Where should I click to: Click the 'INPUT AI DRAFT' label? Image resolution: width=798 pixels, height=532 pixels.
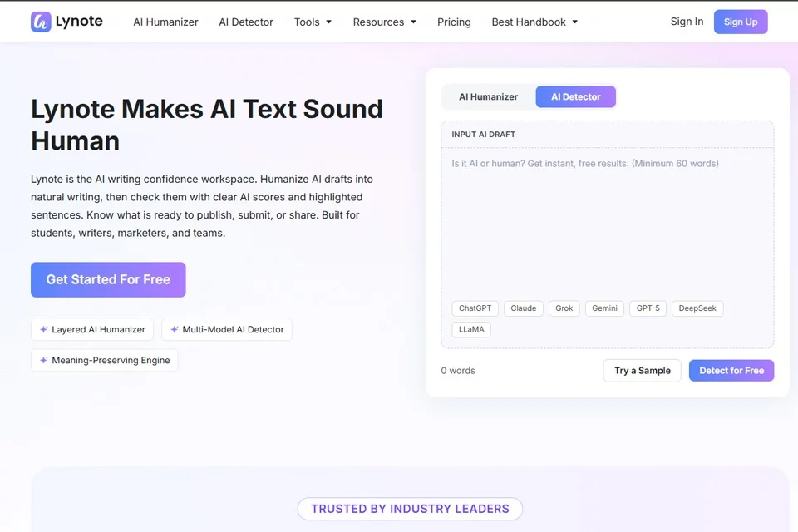(x=483, y=135)
